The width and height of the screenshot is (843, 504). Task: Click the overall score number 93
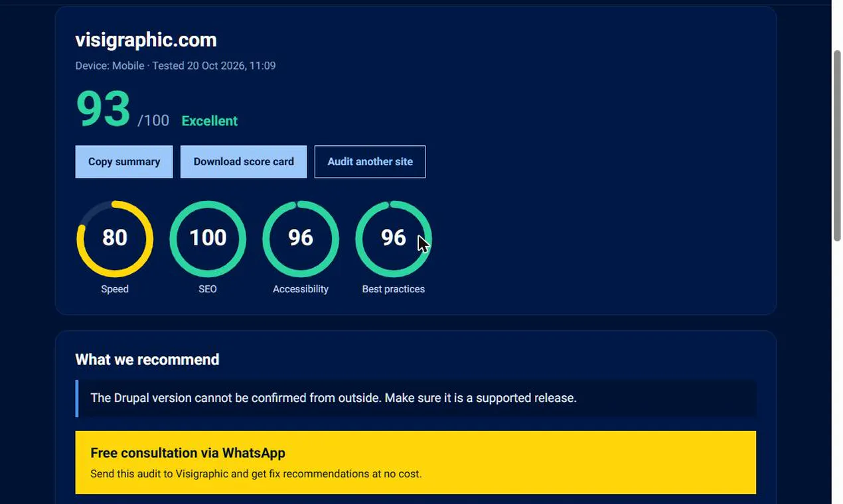click(x=103, y=109)
